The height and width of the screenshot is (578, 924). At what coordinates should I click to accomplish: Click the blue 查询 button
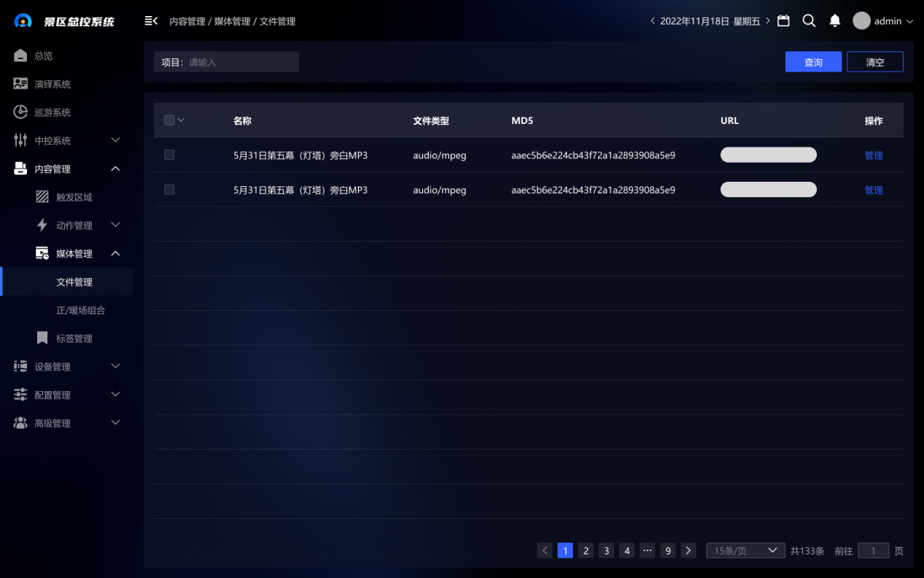coord(813,62)
